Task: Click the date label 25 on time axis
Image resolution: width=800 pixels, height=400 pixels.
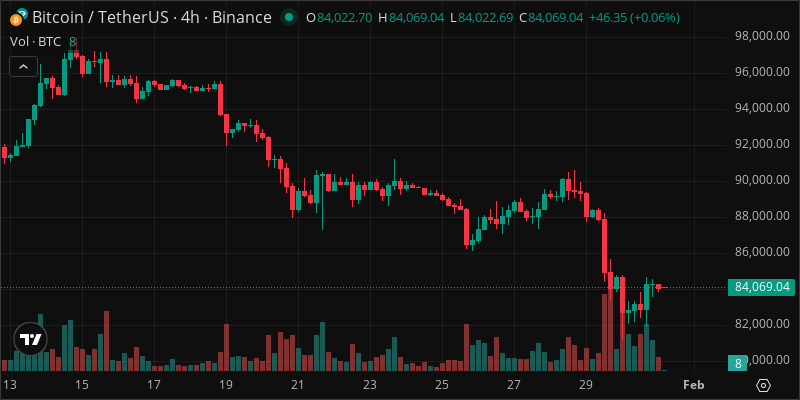Action: point(442,384)
